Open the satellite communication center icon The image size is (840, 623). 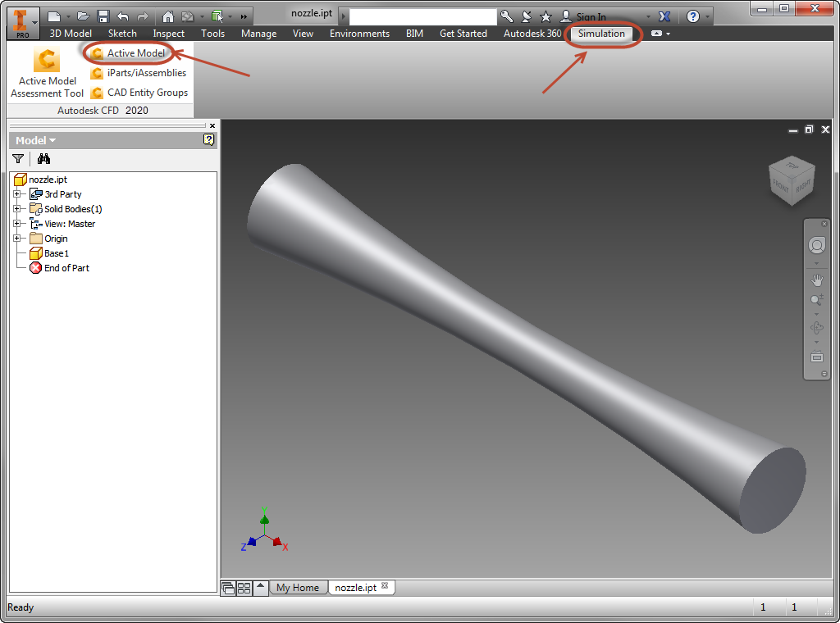(x=527, y=16)
